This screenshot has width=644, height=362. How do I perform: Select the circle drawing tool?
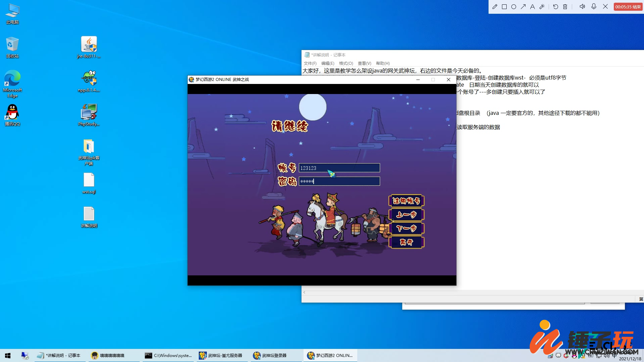[513, 7]
